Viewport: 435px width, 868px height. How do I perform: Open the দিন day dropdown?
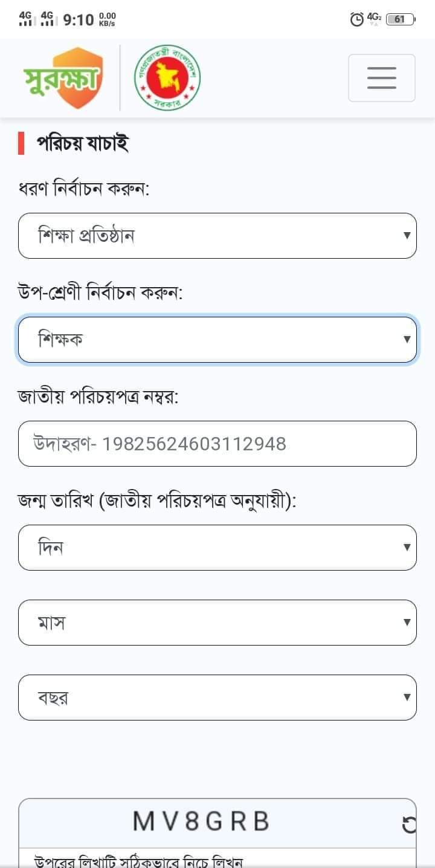(x=217, y=548)
